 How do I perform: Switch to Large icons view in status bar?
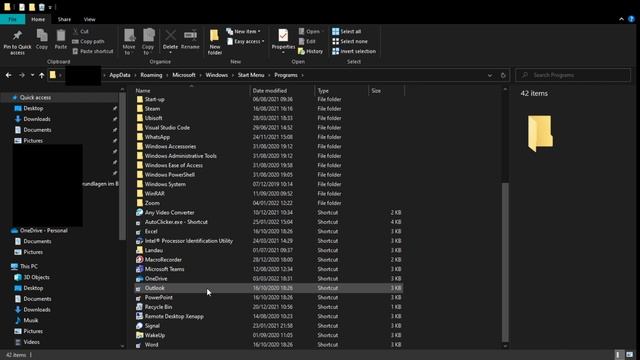630,355
